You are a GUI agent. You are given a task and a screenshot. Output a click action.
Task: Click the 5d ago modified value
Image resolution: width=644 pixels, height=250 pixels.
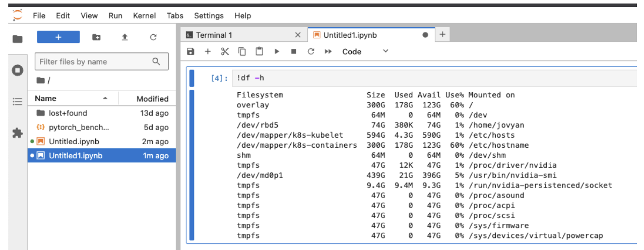pyautogui.click(x=156, y=128)
